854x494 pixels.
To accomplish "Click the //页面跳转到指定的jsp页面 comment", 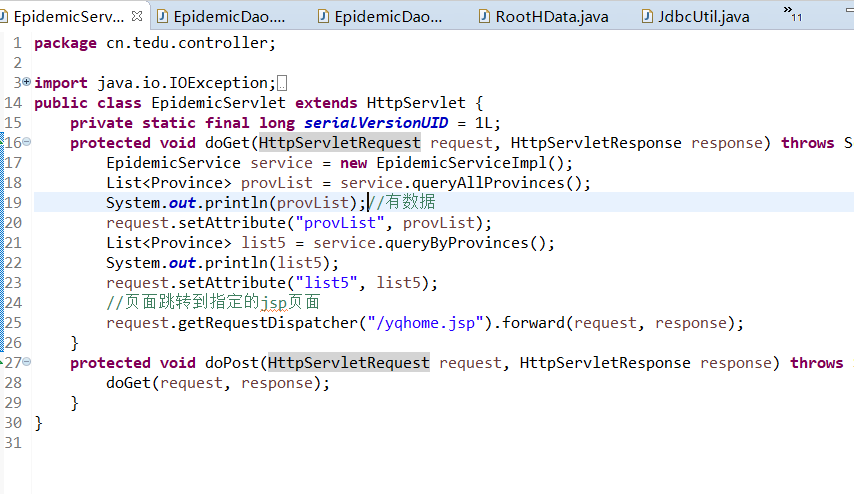I will coord(213,302).
